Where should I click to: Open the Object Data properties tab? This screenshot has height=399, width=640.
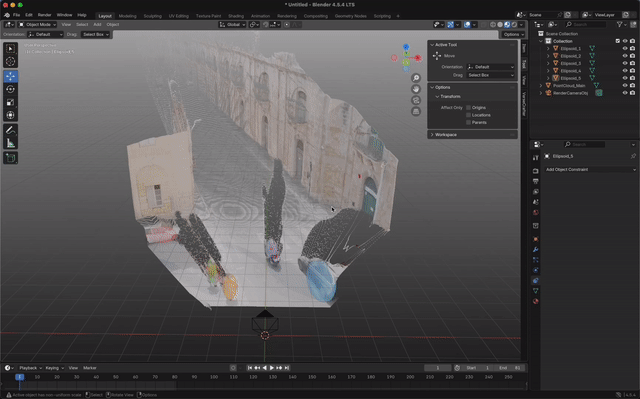[536, 291]
